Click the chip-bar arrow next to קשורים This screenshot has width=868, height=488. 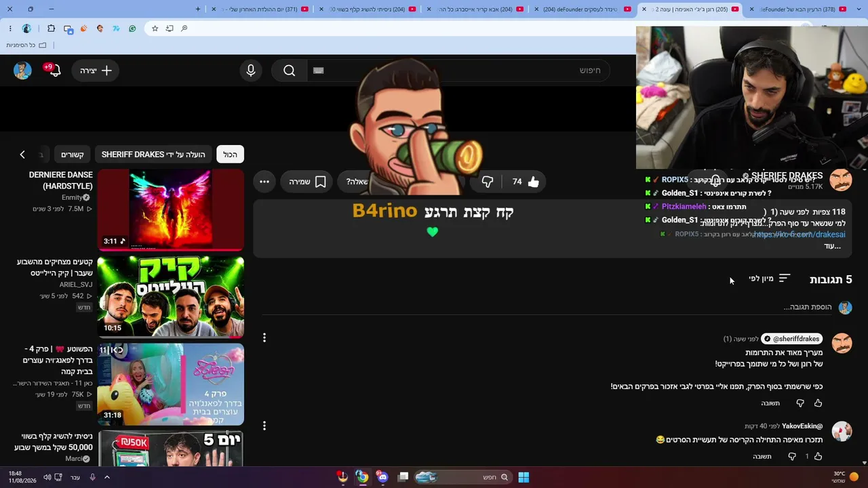pos(22,155)
